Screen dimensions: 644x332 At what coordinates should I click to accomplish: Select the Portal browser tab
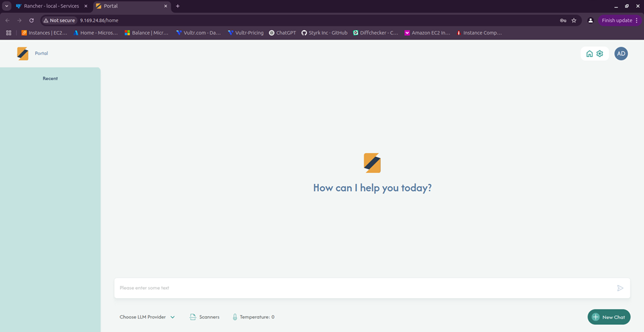click(131, 6)
